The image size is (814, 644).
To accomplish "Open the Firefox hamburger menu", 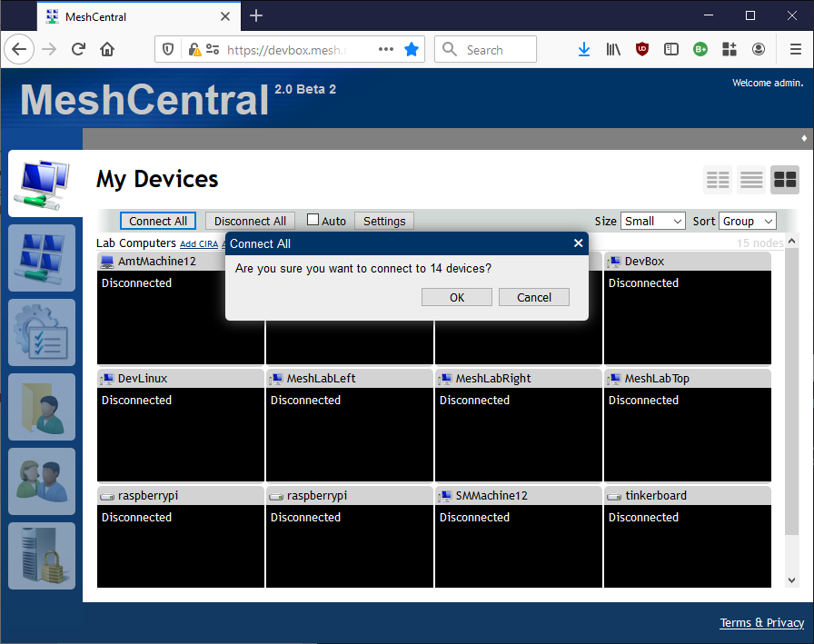I will (x=795, y=49).
